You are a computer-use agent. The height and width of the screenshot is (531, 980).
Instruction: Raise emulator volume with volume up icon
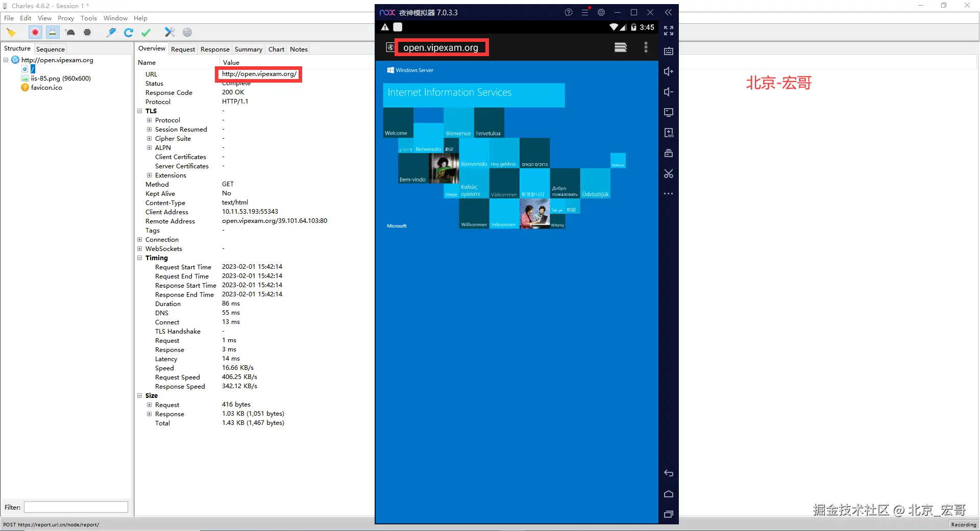(x=669, y=71)
